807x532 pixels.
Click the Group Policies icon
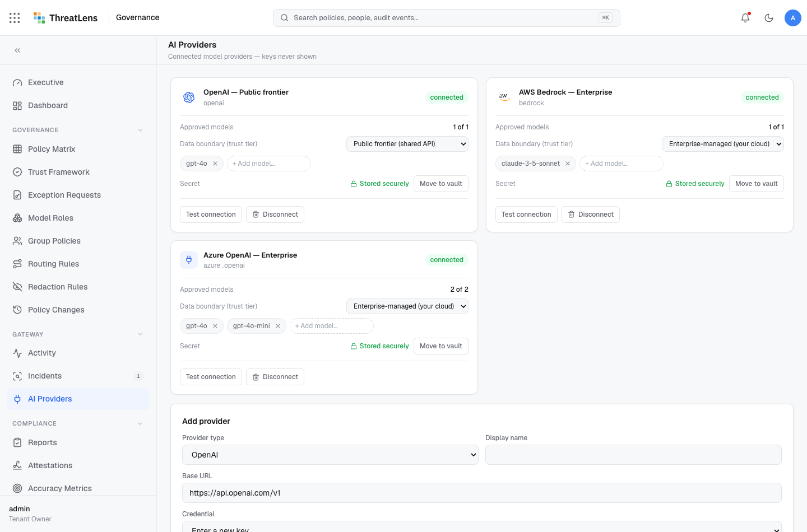pyautogui.click(x=17, y=241)
